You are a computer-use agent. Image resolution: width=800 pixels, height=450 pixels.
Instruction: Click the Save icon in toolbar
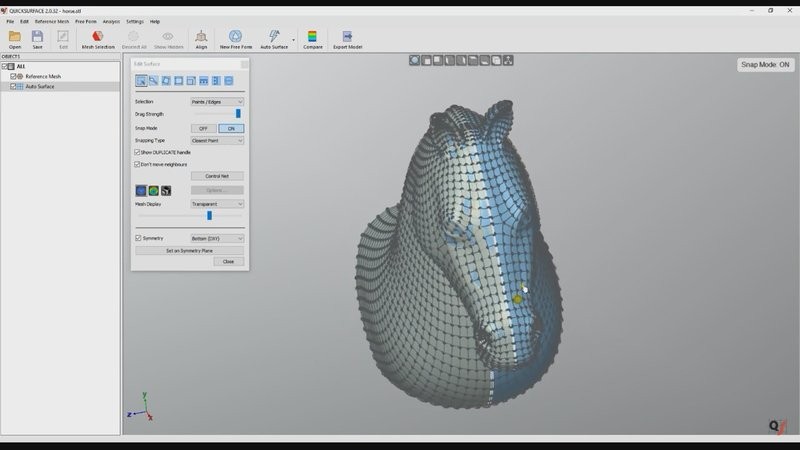tap(37, 38)
